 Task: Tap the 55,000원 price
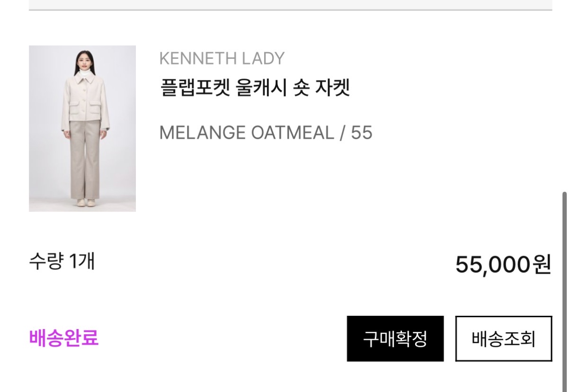coord(503,265)
